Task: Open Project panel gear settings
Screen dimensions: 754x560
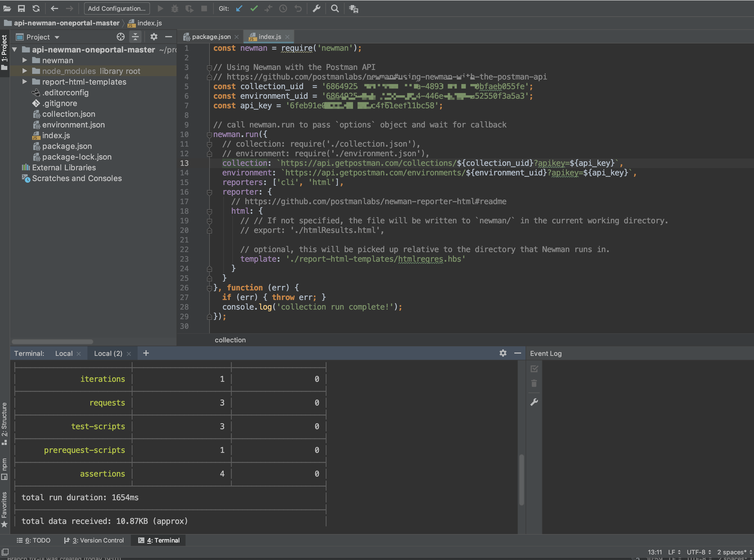Action: 154,37
